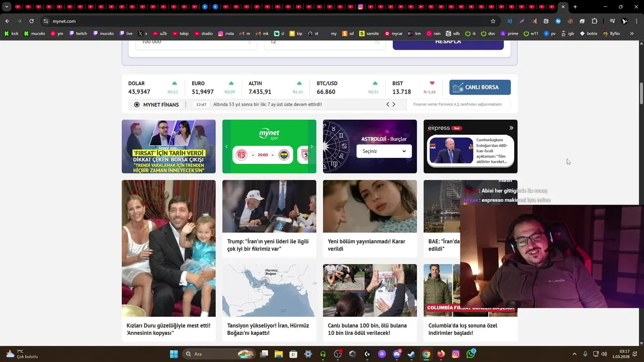Open Firefox from the taskbar
This screenshot has width=644, height=362.
coord(441,354)
